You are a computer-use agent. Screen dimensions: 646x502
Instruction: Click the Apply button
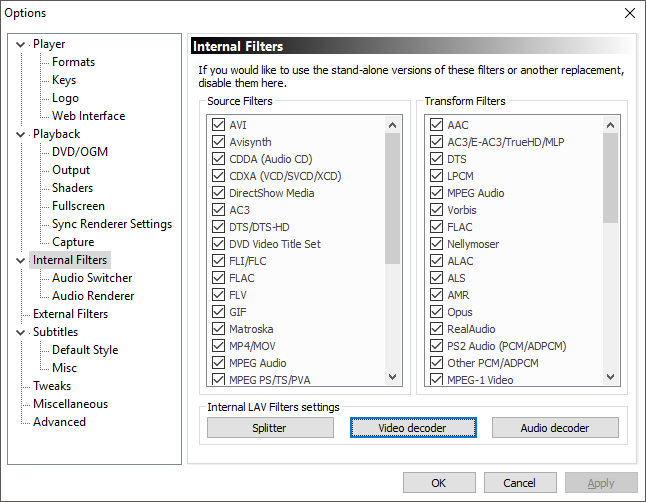(601, 483)
